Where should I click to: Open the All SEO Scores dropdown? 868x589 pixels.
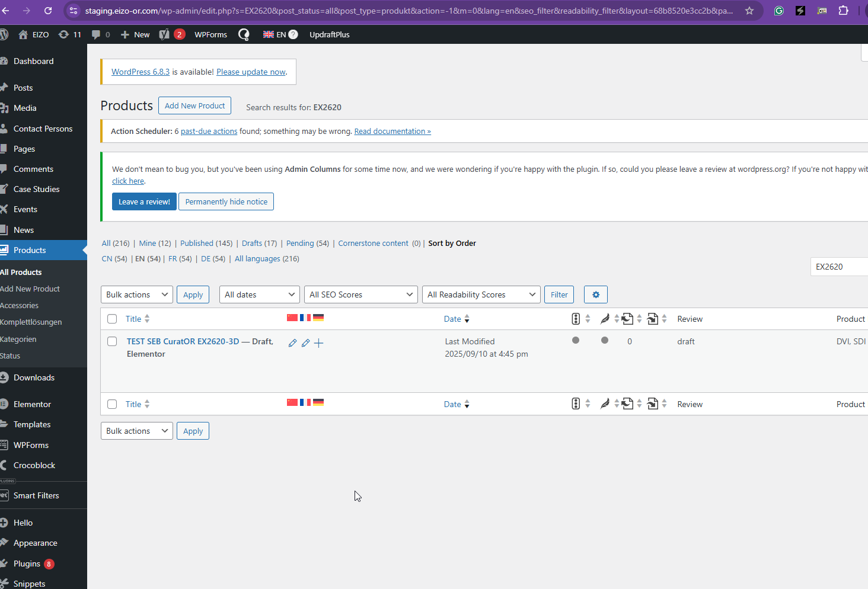[360, 294]
